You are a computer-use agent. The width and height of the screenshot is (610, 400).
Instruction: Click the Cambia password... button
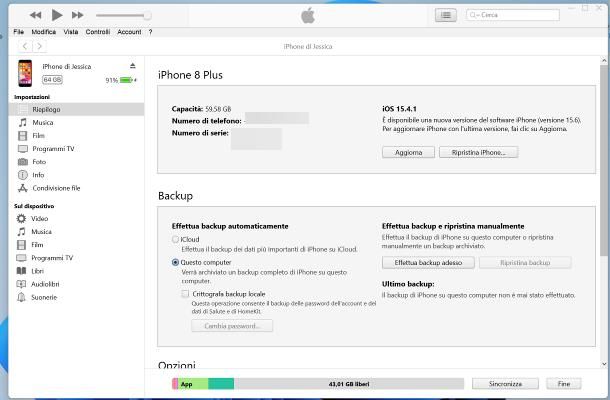232,326
